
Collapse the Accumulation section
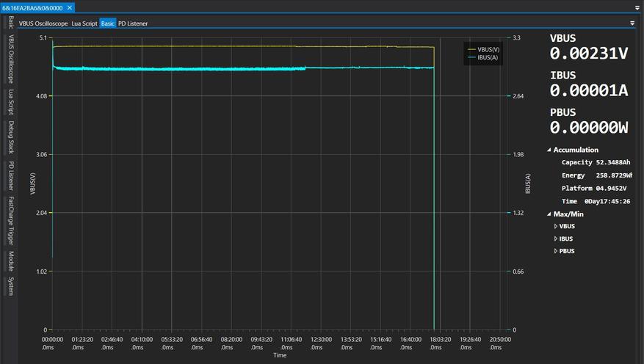pos(549,150)
